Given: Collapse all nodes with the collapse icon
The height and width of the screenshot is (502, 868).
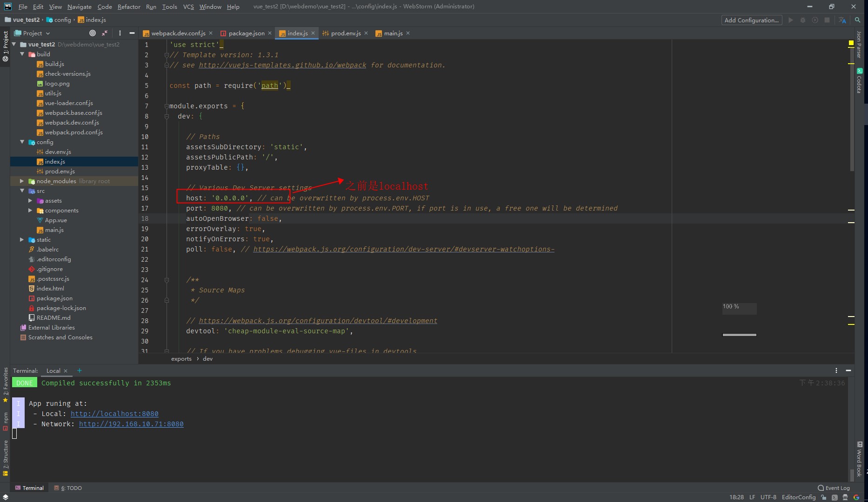Looking at the screenshot, I should pos(105,33).
